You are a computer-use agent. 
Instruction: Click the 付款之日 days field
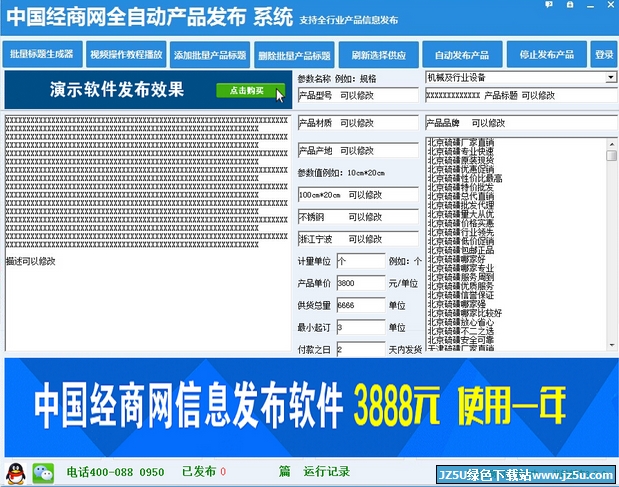coord(361,349)
